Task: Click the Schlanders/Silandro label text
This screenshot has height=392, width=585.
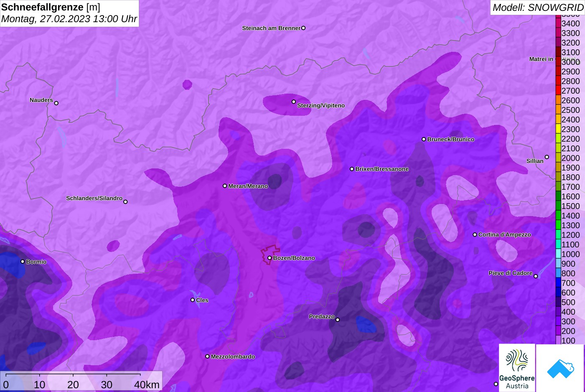Action: [x=94, y=198]
